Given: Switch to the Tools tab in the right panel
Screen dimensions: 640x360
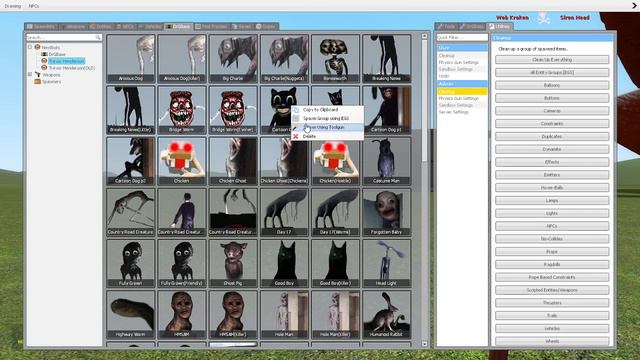Looking at the screenshot, I should tap(446, 27).
